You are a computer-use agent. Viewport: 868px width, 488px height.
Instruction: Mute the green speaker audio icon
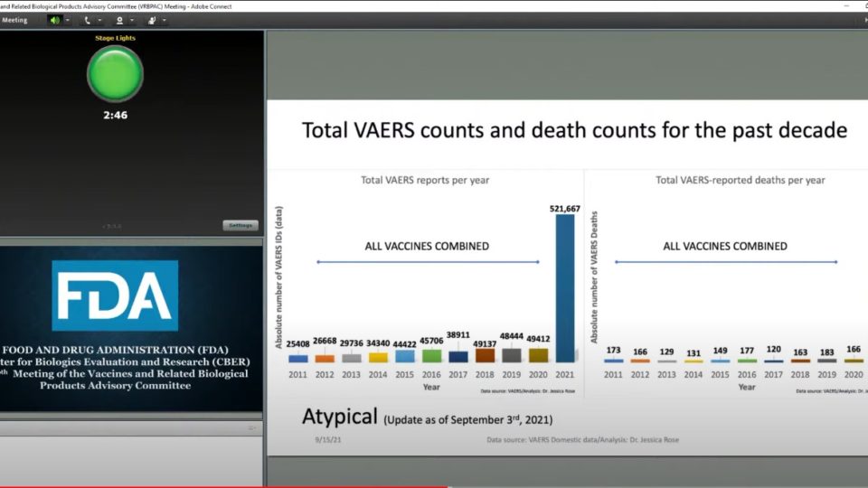pyautogui.click(x=54, y=21)
